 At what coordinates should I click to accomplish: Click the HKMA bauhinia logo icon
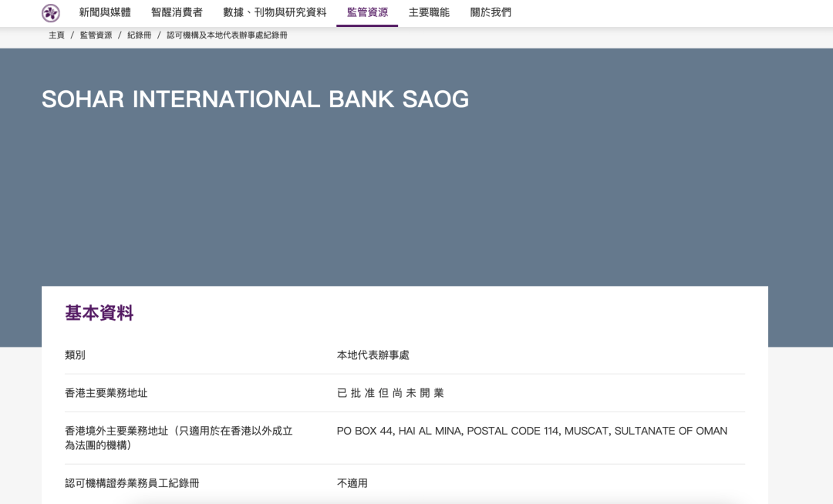coord(51,13)
